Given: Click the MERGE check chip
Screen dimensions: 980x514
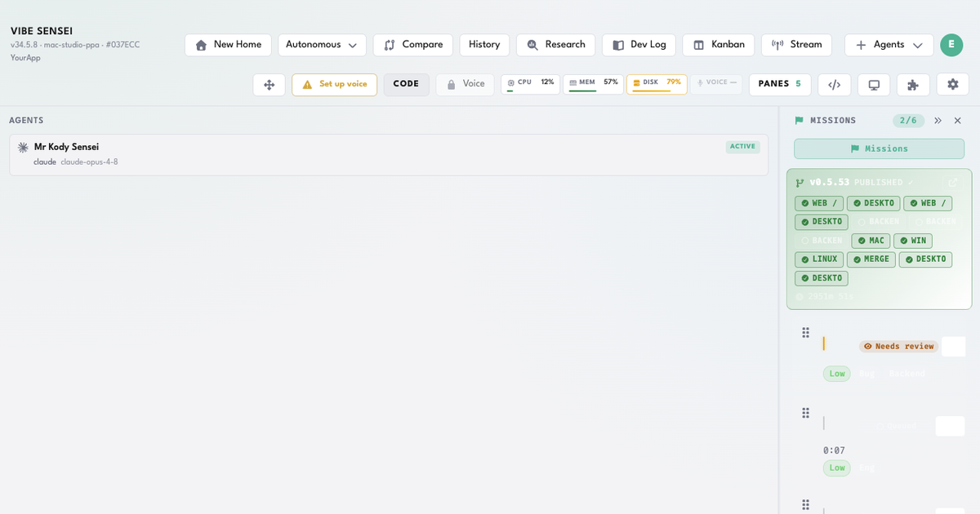Looking at the screenshot, I should click(871, 259).
